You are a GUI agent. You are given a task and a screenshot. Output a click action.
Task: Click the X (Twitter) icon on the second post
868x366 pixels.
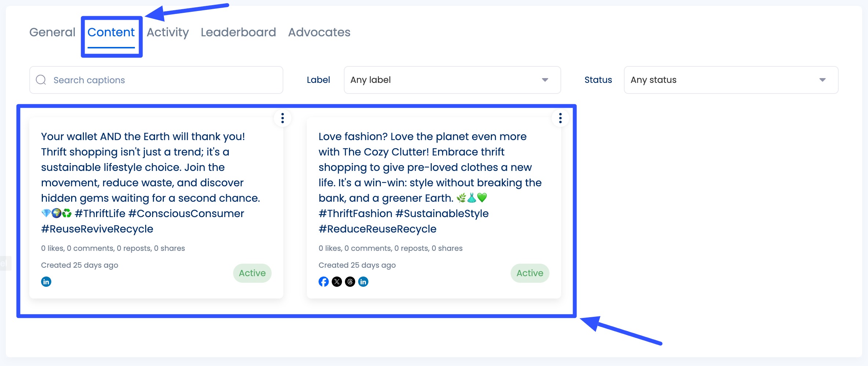click(337, 281)
